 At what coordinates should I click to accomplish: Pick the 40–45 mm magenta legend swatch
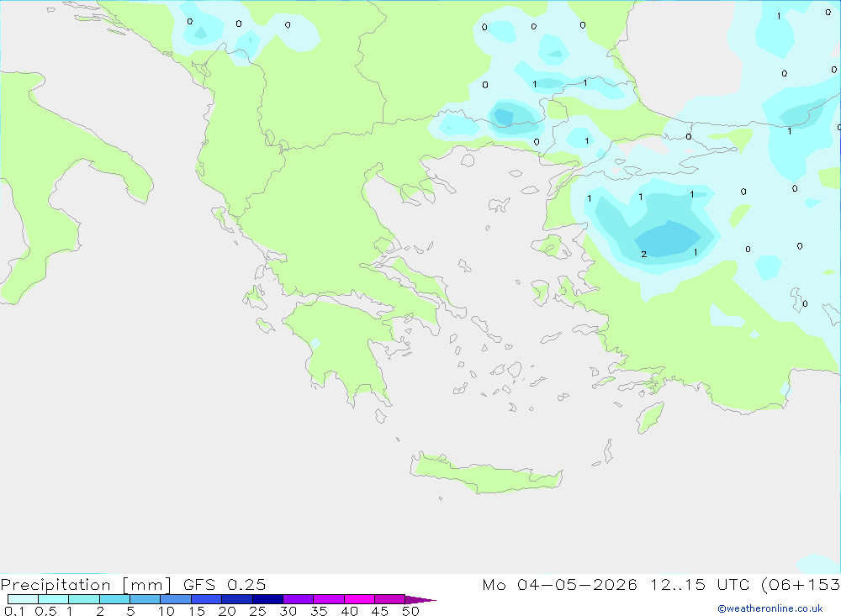359,599
